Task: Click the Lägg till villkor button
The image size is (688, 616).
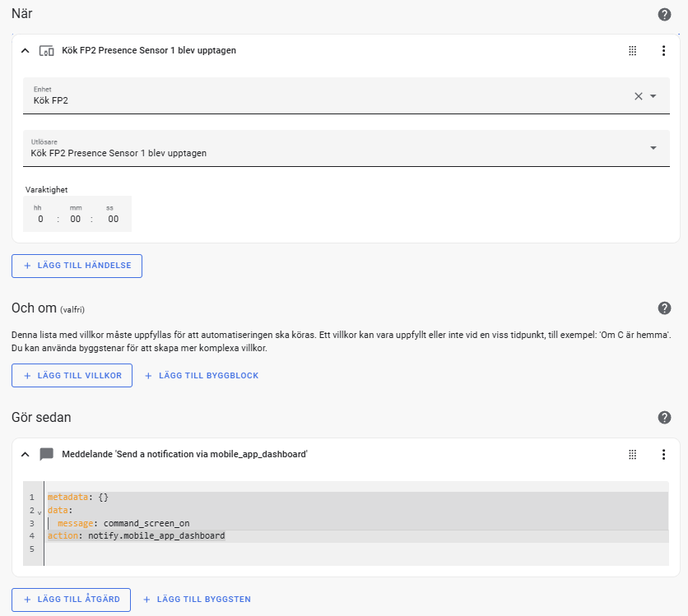Action: click(72, 375)
